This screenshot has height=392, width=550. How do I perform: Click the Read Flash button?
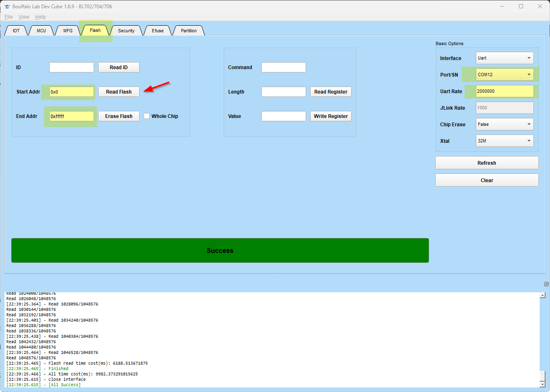119,91
